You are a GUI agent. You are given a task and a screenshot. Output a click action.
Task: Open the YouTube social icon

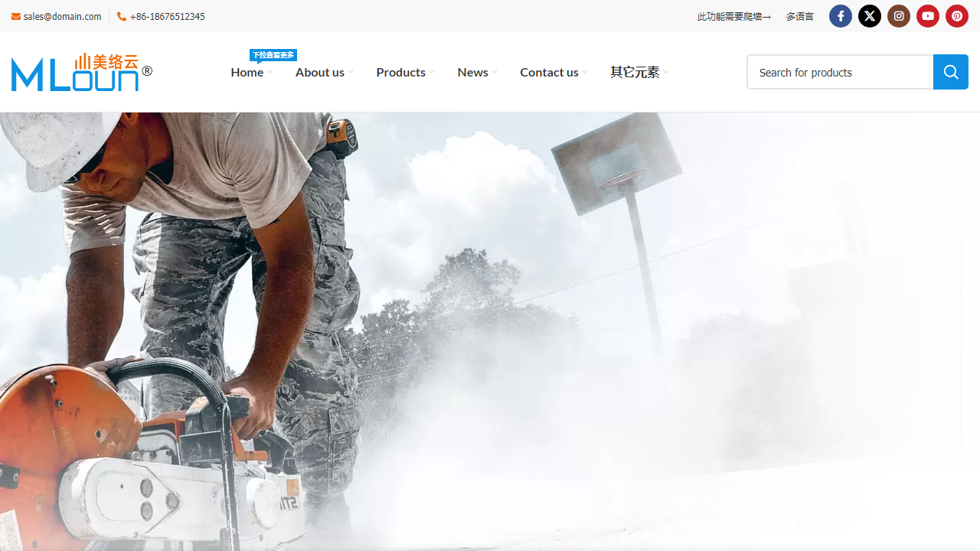click(x=928, y=16)
